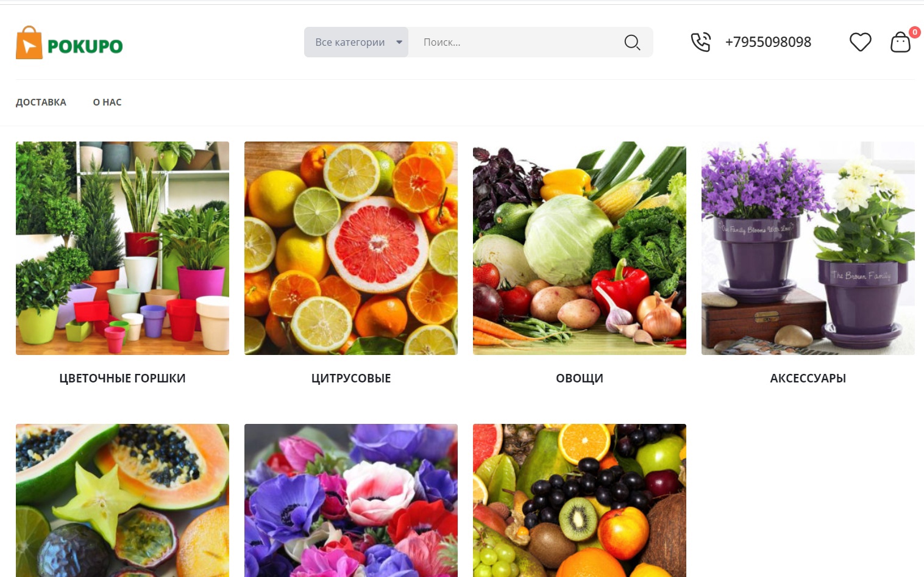Click the search magnifier icon

tap(632, 42)
